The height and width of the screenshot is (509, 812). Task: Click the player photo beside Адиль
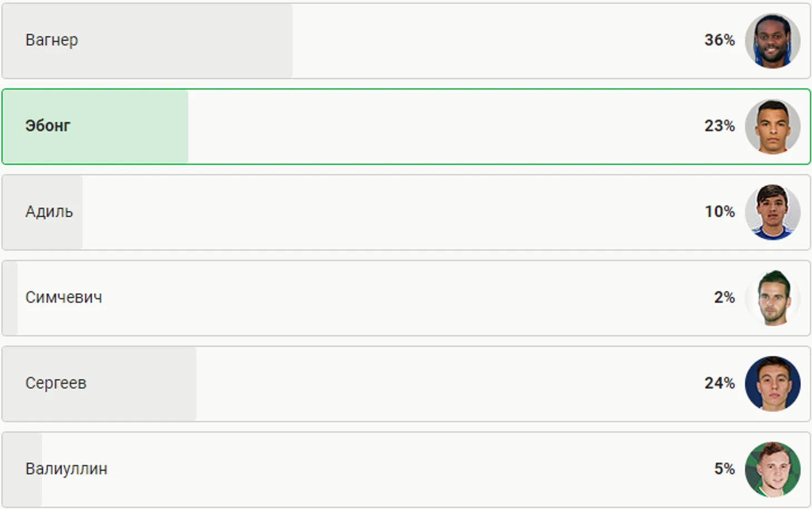pyautogui.click(x=773, y=212)
